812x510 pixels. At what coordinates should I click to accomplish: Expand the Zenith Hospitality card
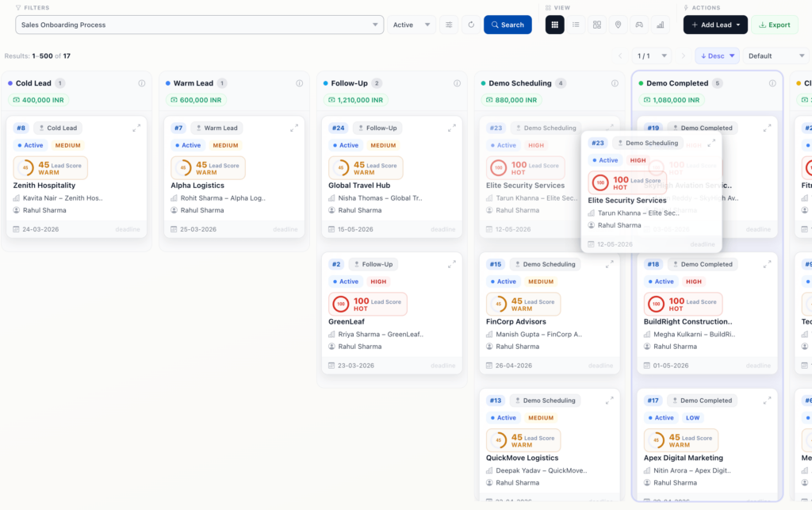coord(136,128)
